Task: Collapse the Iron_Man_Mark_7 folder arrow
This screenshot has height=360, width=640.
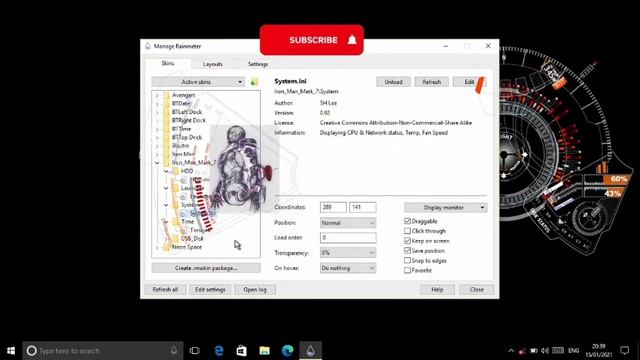Action: point(157,162)
